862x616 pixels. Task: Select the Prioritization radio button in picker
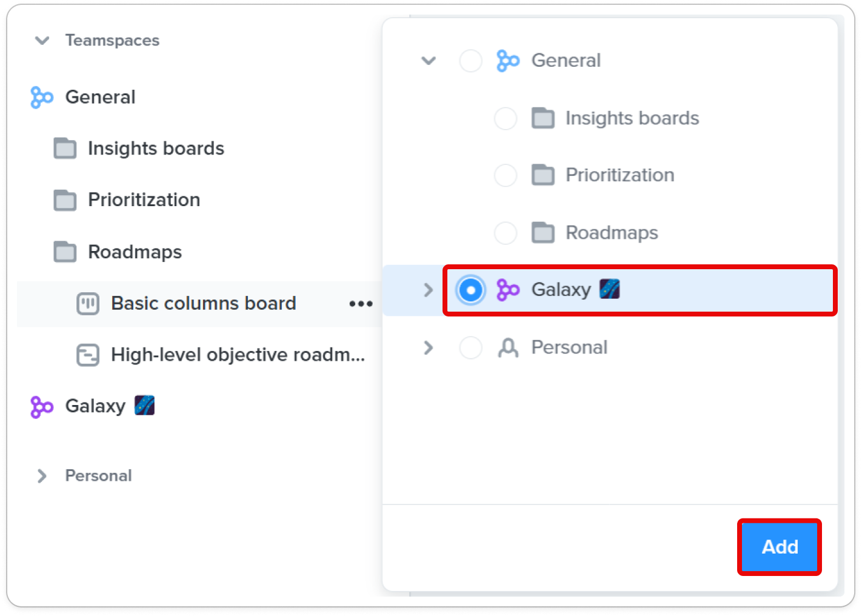[506, 175]
